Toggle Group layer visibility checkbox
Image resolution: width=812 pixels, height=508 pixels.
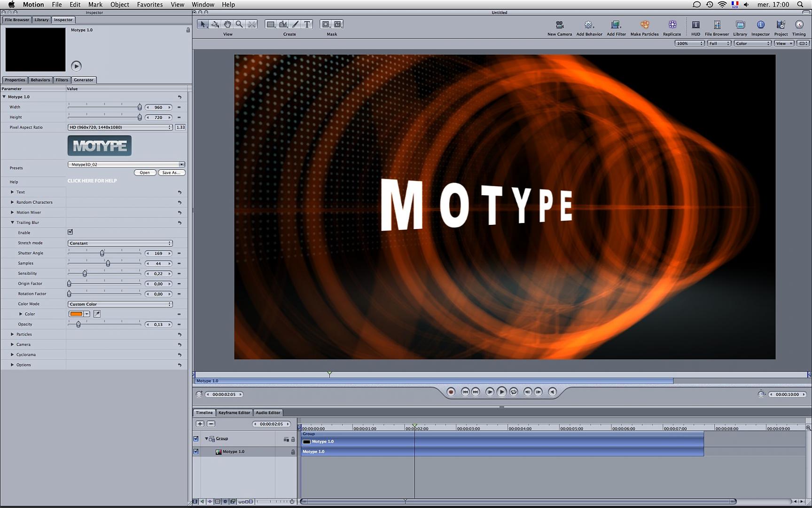196,439
